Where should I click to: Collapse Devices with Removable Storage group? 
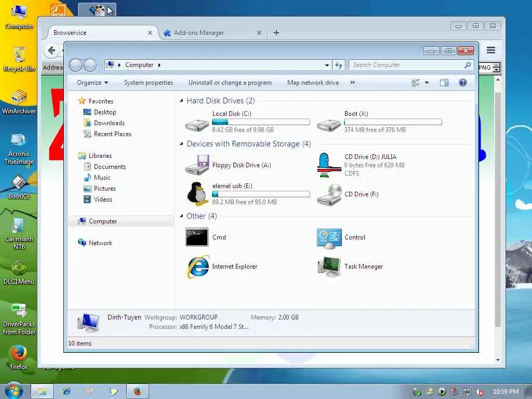181,144
